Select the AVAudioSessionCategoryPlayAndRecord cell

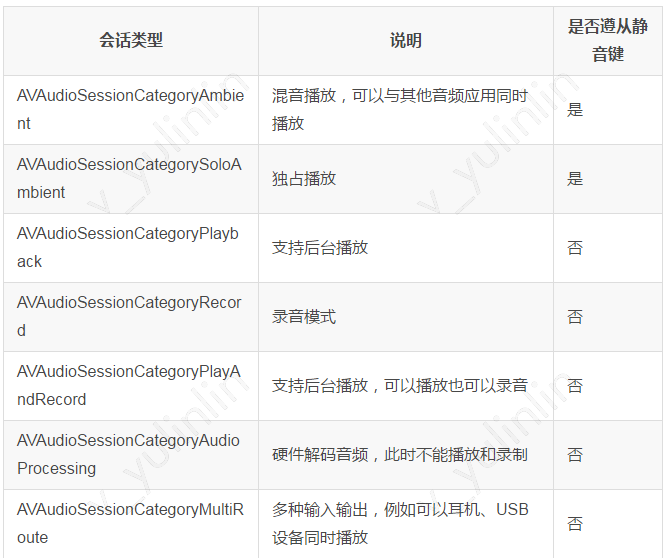tap(129, 386)
